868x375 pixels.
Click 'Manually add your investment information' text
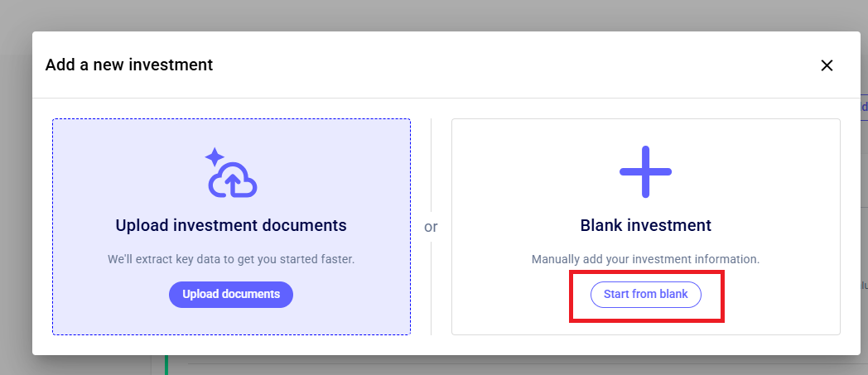click(645, 259)
